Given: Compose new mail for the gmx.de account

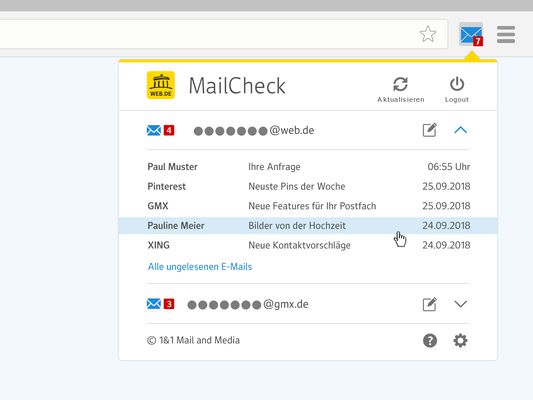Looking at the screenshot, I should 429,304.
